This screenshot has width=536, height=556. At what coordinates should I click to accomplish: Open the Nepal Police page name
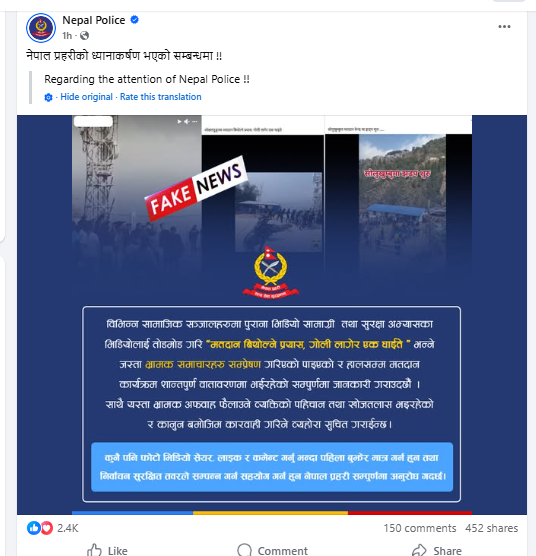click(94, 20)
